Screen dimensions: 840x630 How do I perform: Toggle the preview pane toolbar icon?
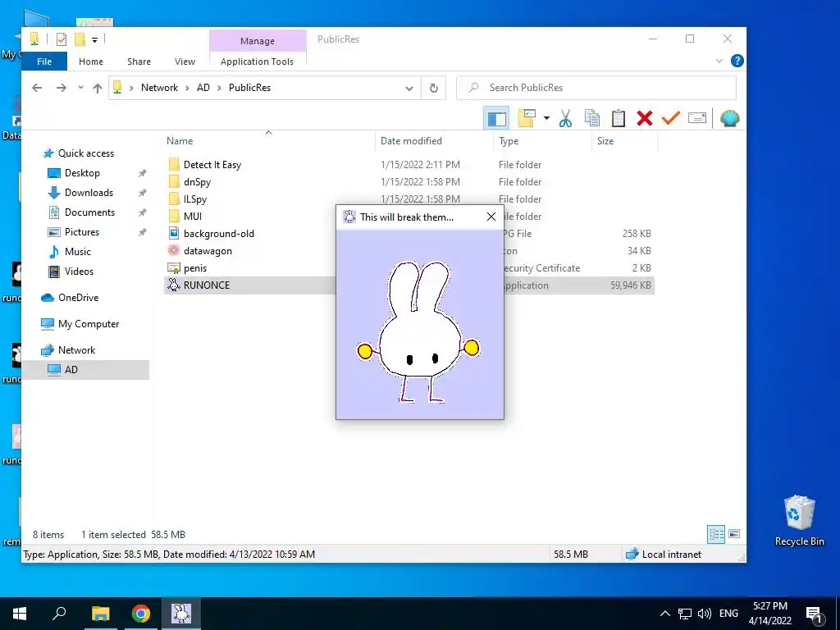(x=496, y=118)
